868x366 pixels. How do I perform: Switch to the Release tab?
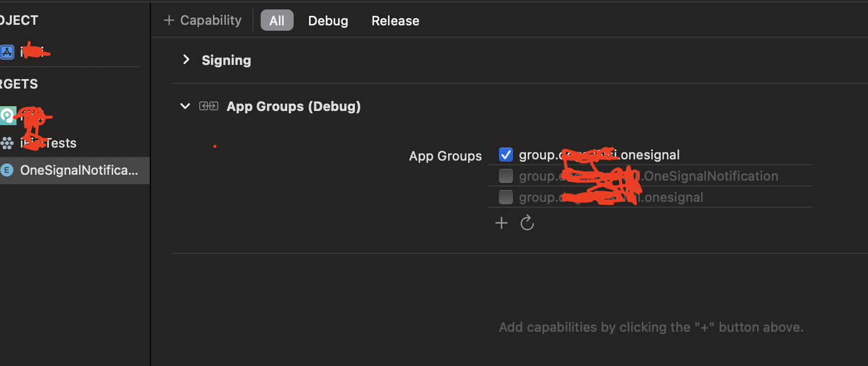tap(395, 21)
